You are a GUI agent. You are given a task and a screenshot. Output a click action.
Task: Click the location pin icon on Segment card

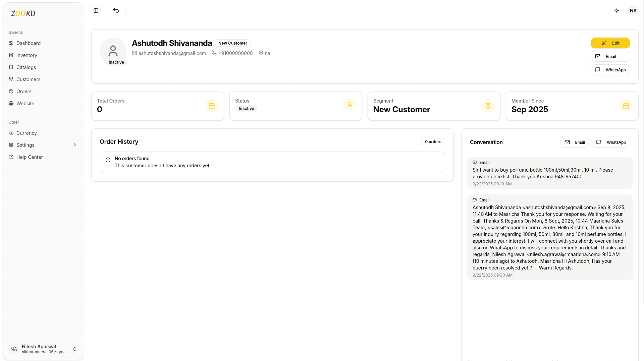coord(488,106)
